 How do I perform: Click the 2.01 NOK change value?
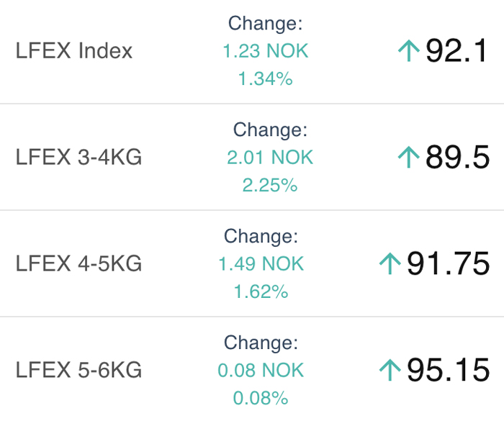[x=270, y=157]
